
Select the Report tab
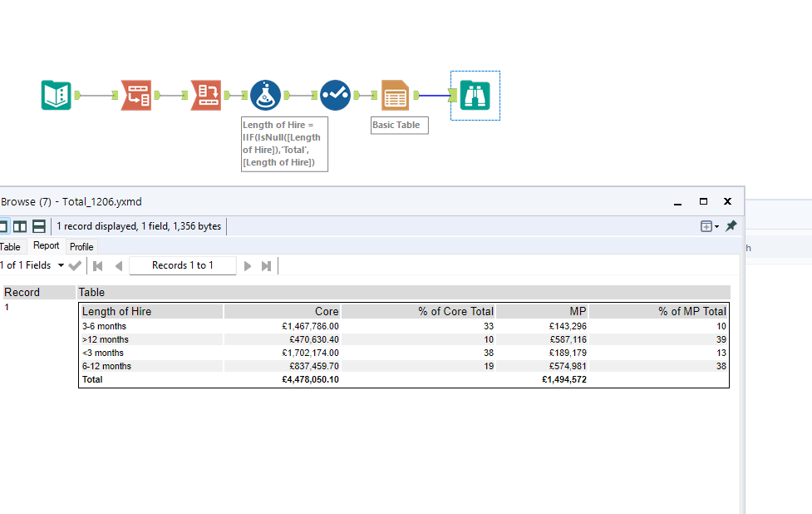[x=47, y=245]
